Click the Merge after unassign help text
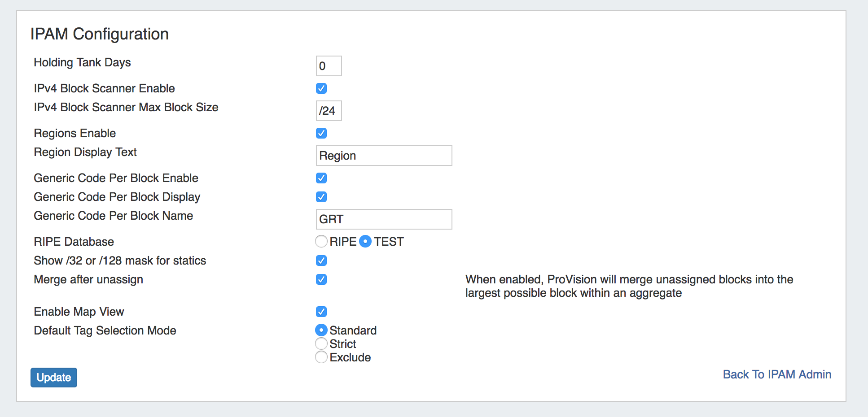 pyautogui.click(x=629, y=286)
